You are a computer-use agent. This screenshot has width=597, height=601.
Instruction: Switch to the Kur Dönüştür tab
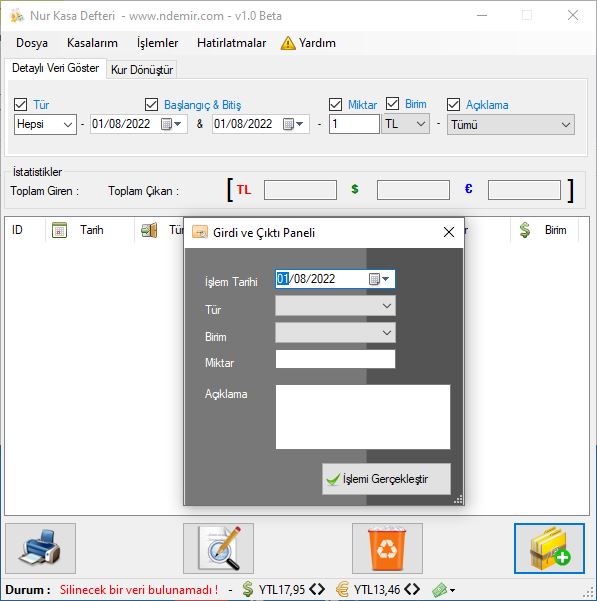click(142, 70)
